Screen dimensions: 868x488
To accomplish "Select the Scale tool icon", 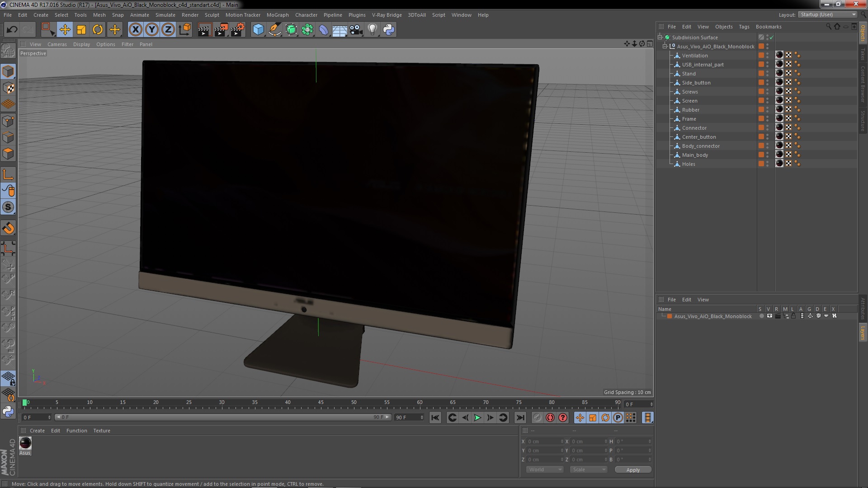I will (81, 30).
